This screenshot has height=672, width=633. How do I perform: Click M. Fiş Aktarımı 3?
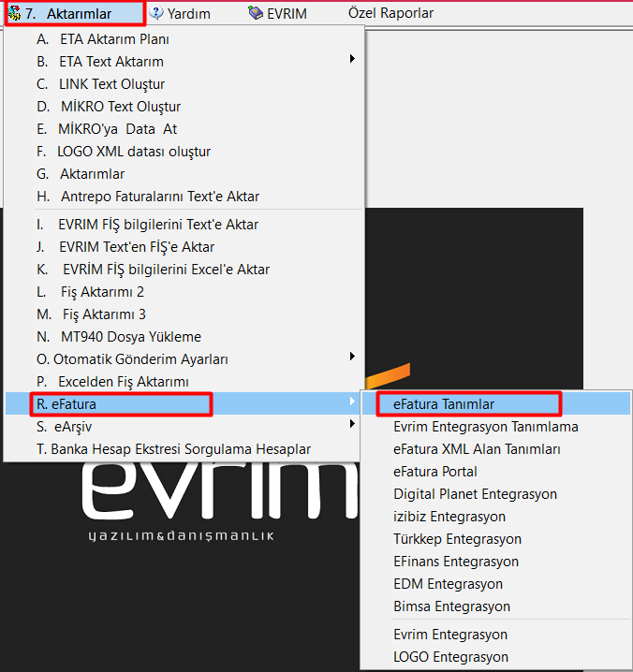[x=184, y=314]
